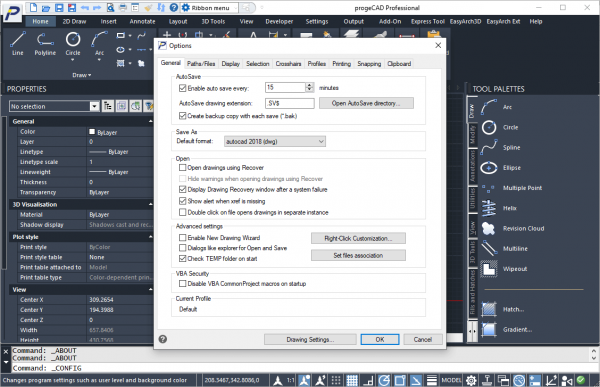Pick Ellipse in Tool Palettes

point(501,168)
